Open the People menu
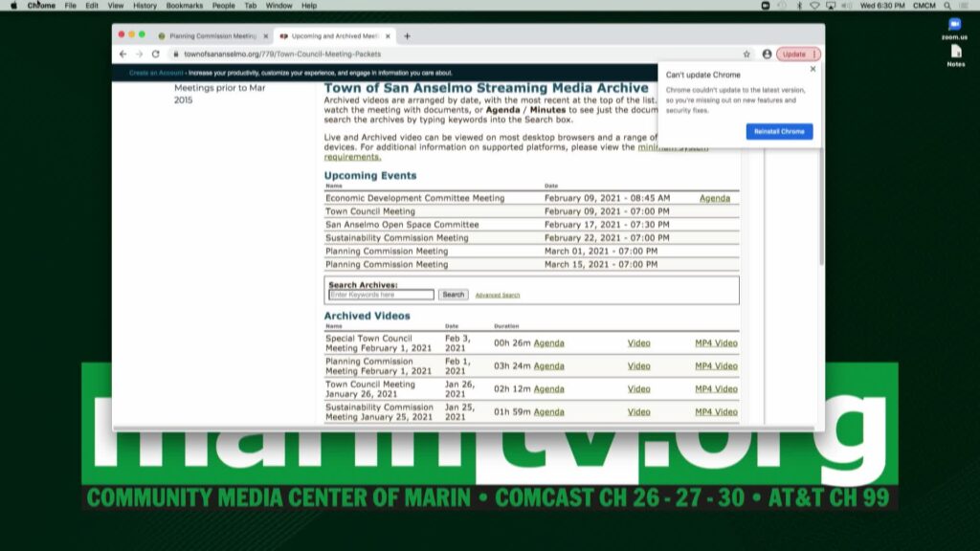980x551 pixels. tap(223, 6)
